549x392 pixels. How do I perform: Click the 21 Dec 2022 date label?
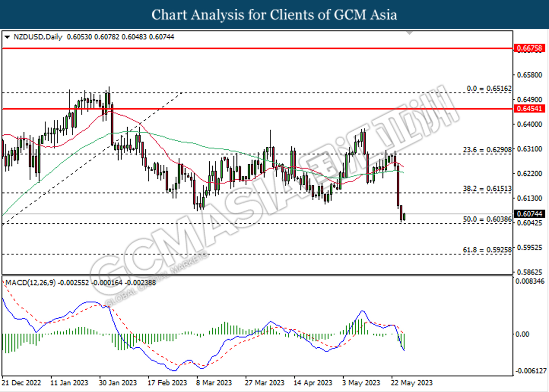pyautogui.click(x=21, y=383)
